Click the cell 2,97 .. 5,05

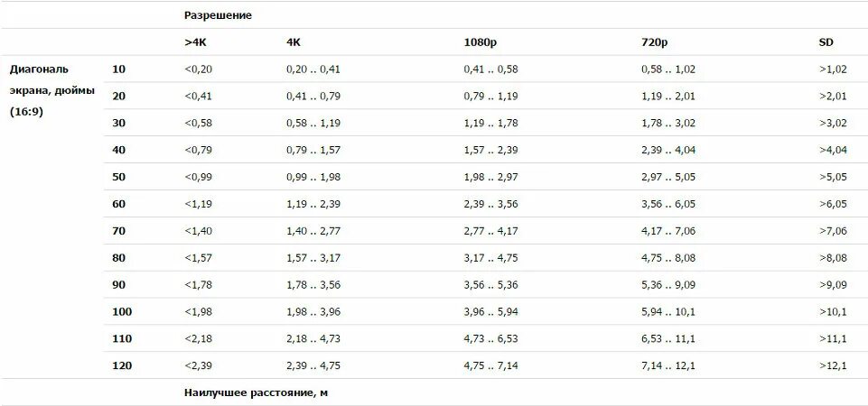coord(668,177)
